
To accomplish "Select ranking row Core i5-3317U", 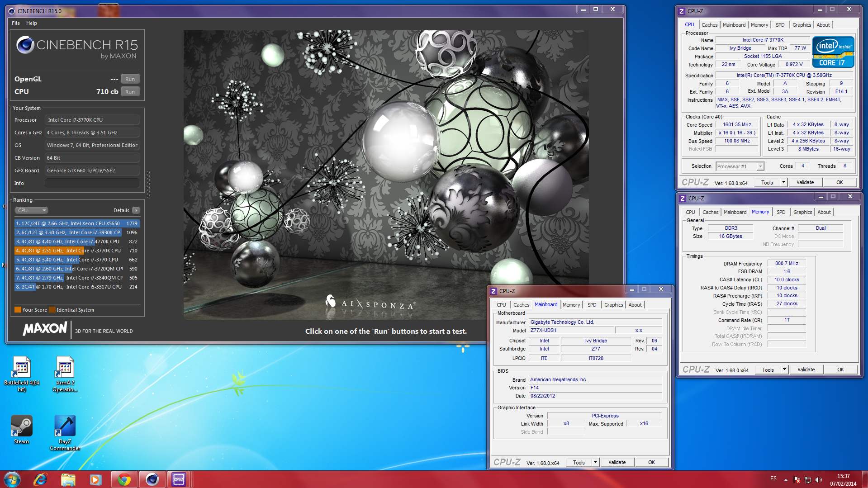I will pos(77,287).
